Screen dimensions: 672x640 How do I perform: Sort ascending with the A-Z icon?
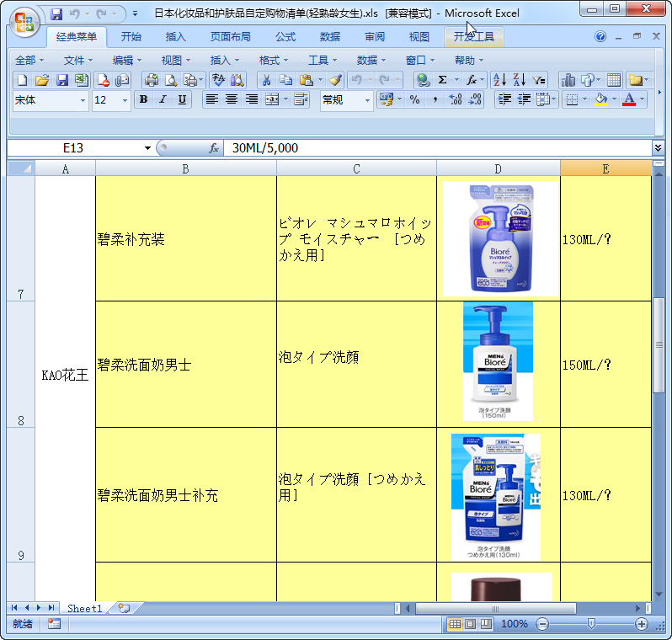pyautogui.click(x=499, y=80)
